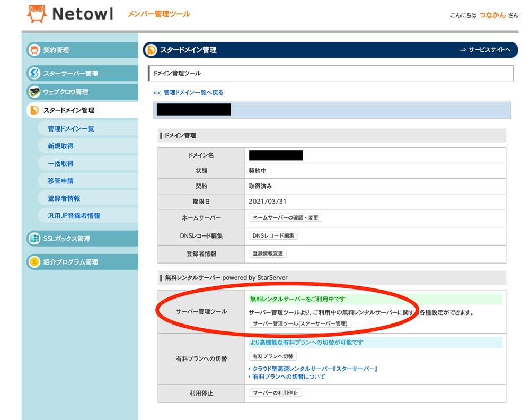The image size is (530, 420).
Task: Click the サービスサイトへ link in header
Action: [x=485, y=50]
